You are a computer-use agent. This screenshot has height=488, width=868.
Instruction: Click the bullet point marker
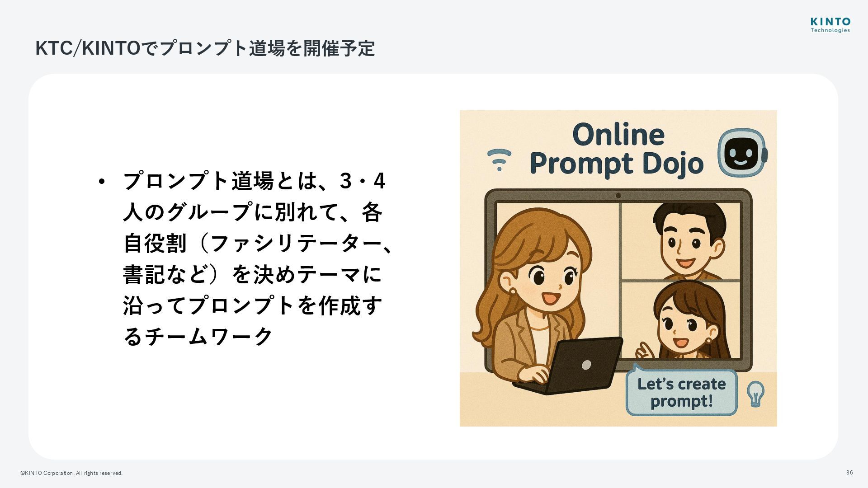tap(101, 182)
